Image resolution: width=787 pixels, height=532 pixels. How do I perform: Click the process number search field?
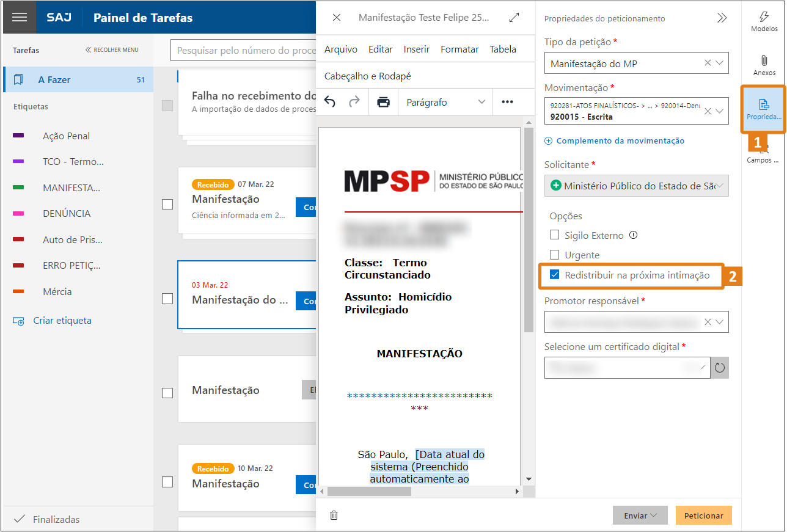pyautogui.click(x=244, y=51)
